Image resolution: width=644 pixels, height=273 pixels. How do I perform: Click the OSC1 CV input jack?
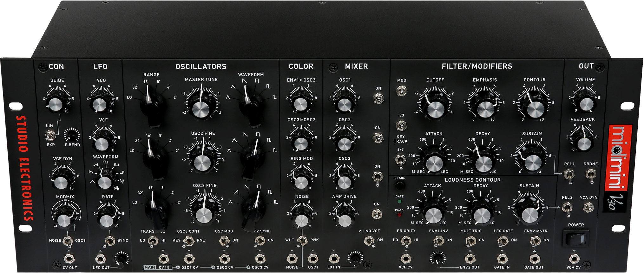tap(189, 259)
